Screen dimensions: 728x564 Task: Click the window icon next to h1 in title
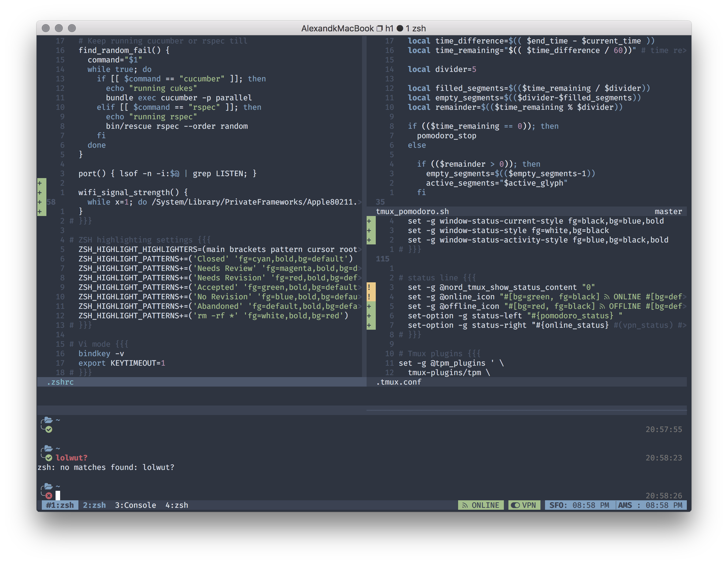(x=379, y=29)
